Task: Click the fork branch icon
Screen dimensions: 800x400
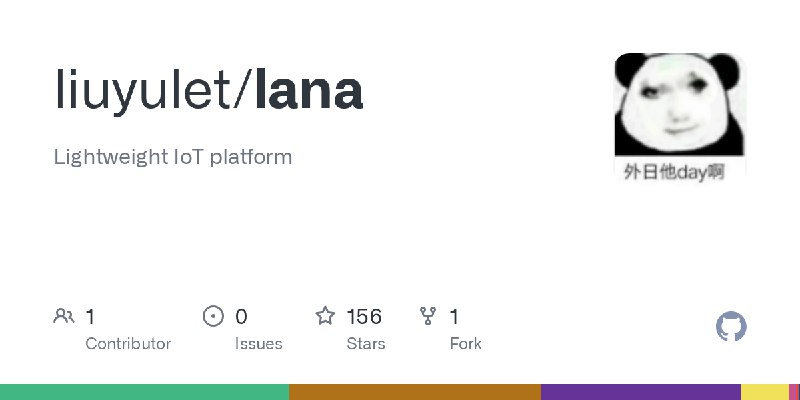Action: pos(428,316)
